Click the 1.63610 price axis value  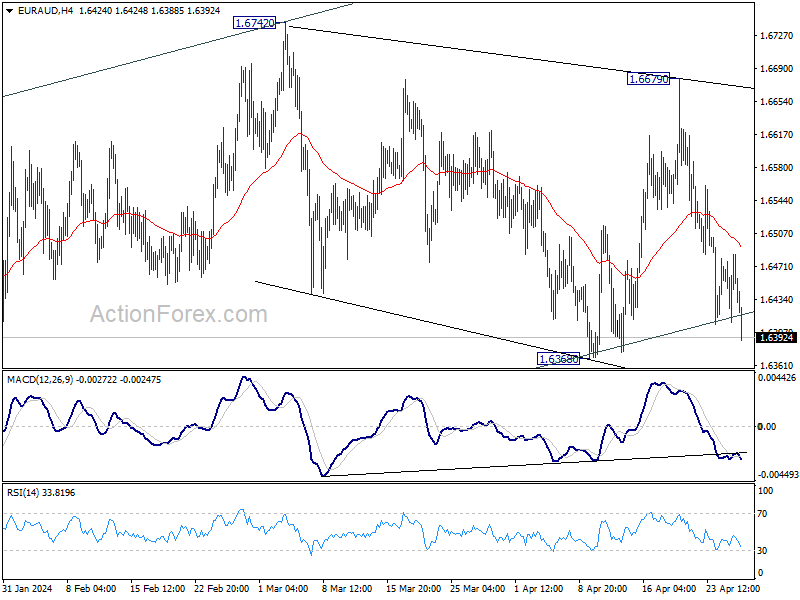coord(776,366)
